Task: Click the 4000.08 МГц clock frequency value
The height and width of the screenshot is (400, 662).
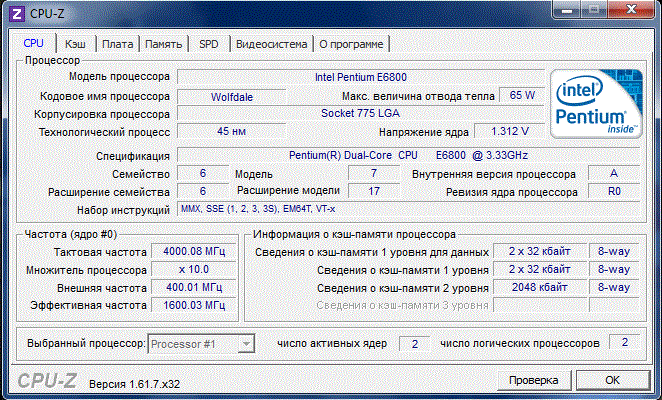Action: tap(194, 251)
